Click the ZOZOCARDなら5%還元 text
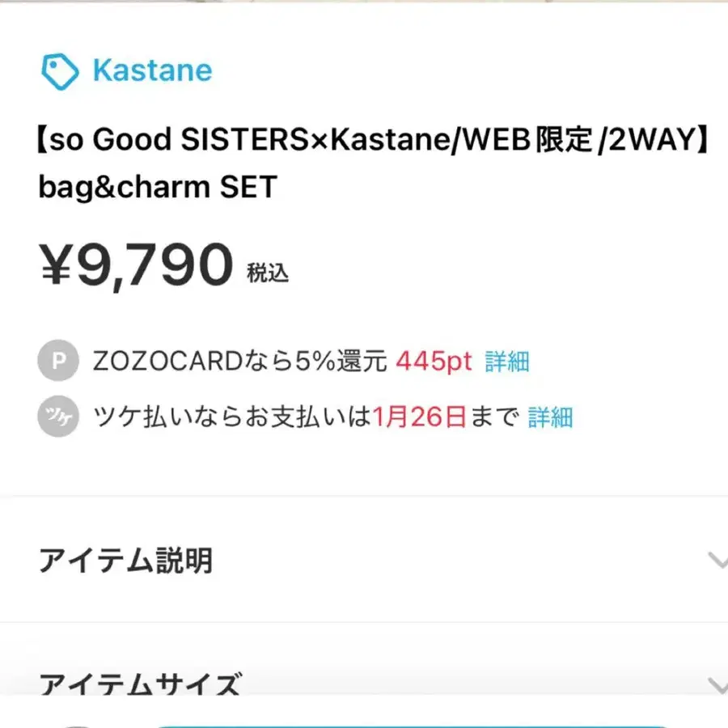Image resolution: width=728 pixels, height=728 pixels. [240, 362]
